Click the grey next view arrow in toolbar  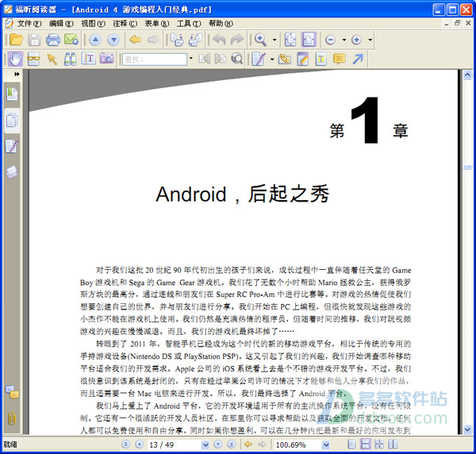tap(153, 40)
